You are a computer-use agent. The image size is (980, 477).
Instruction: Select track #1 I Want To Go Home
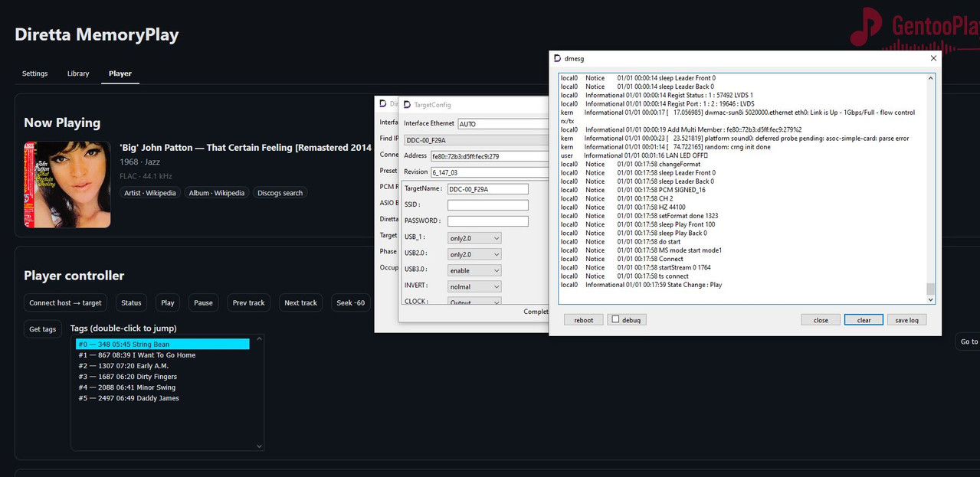(162, 355)
